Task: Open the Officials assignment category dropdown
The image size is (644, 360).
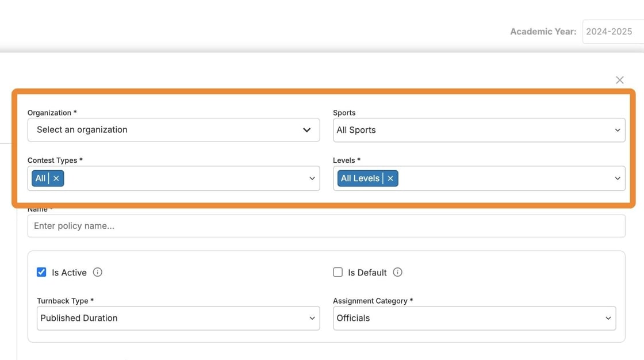Action: (x=471, y=318)
